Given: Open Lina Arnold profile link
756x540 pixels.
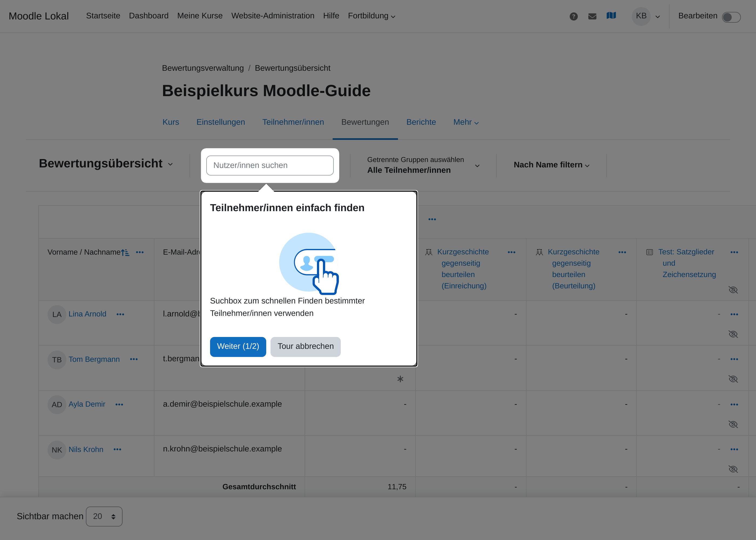Looking at the screenshot, I should pyautogui.click(x=87, y=314).
